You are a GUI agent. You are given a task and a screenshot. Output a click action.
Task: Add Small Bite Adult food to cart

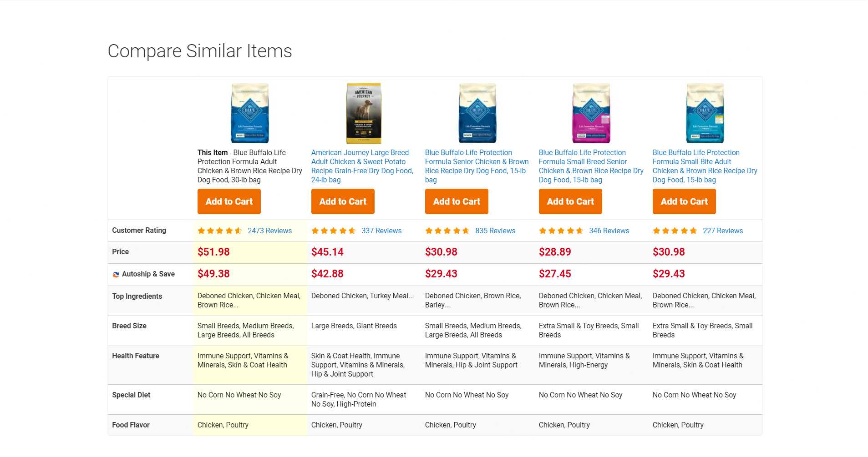click(684, 201)
